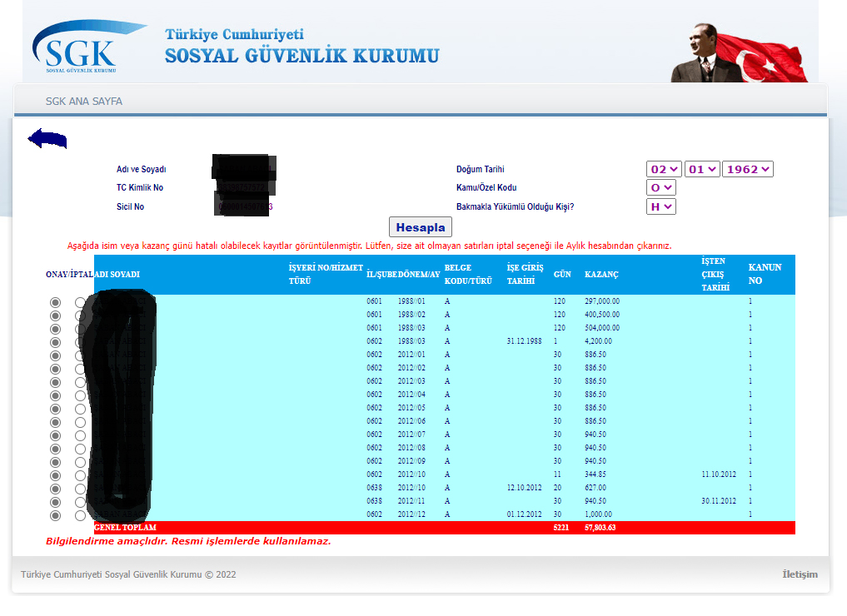Select İptal radio for the 1988/01 row

(x=81, y=302)
